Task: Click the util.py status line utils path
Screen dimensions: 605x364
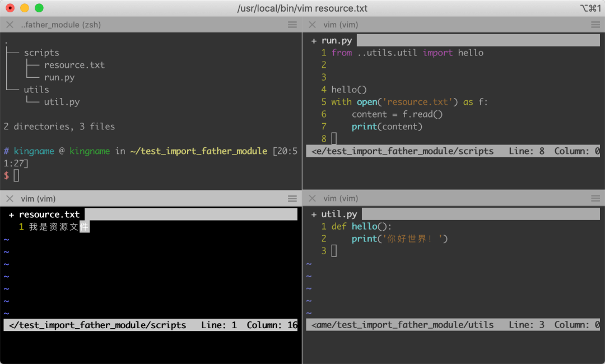Action: point(402,325)
